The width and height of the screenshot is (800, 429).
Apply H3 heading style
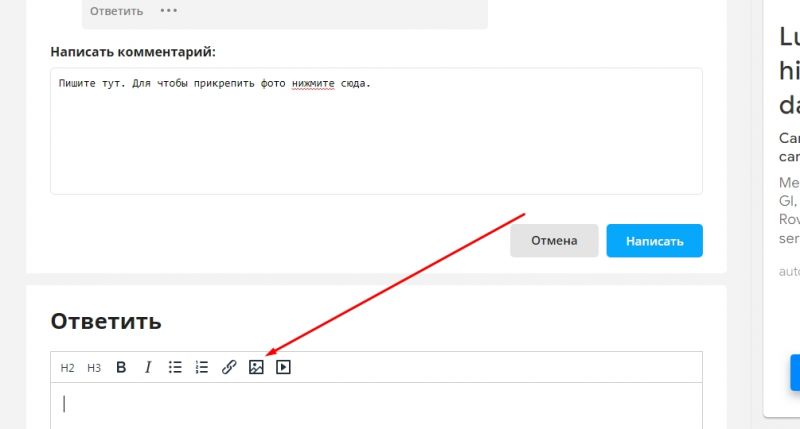pos(94,367)
